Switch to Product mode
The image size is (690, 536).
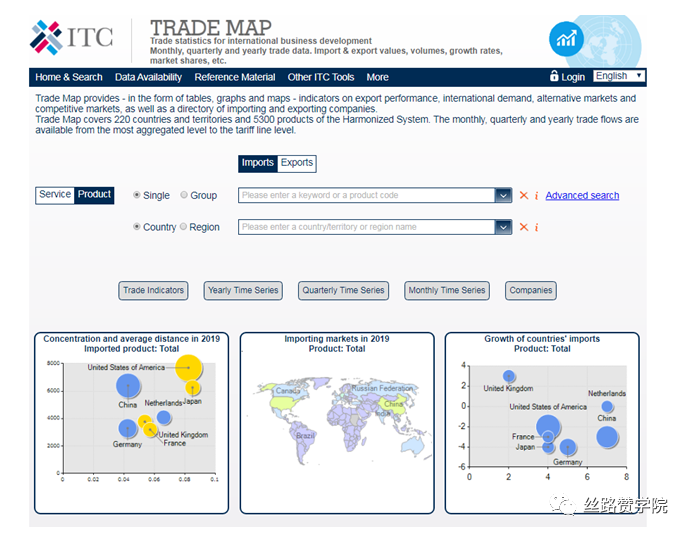[94, 195]
